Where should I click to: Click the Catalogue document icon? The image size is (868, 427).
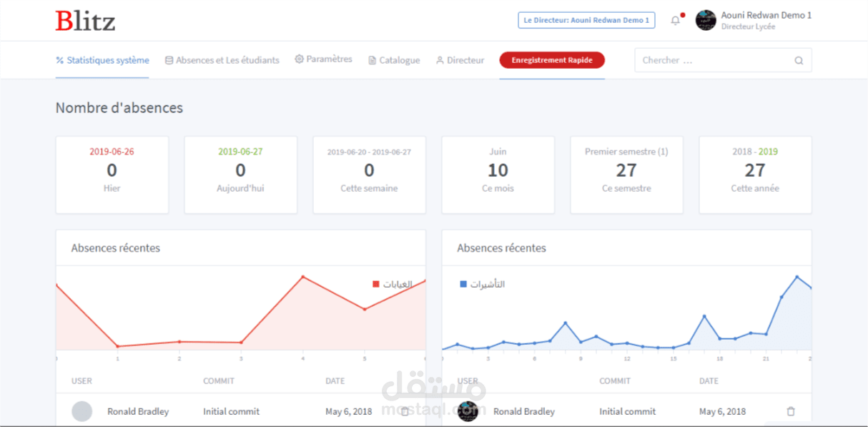(372, 61)
